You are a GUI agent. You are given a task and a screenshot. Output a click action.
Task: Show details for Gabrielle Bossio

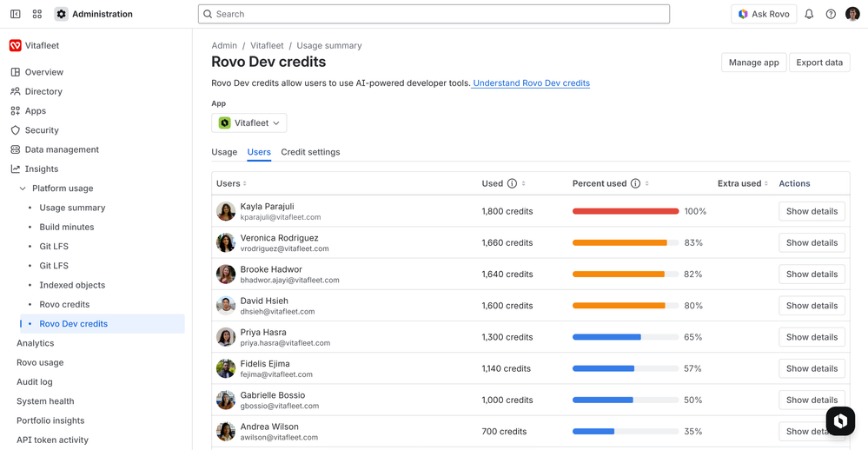(x=812, y=400)
